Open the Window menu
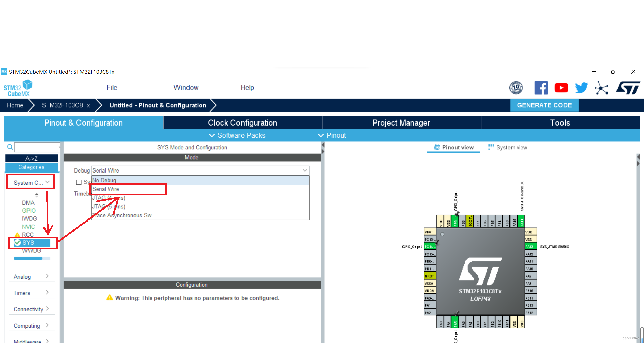 pyautogui.click(x=186, y=88)
